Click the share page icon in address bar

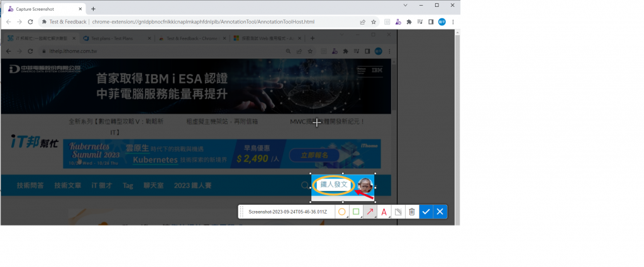(x=363, y=22)
